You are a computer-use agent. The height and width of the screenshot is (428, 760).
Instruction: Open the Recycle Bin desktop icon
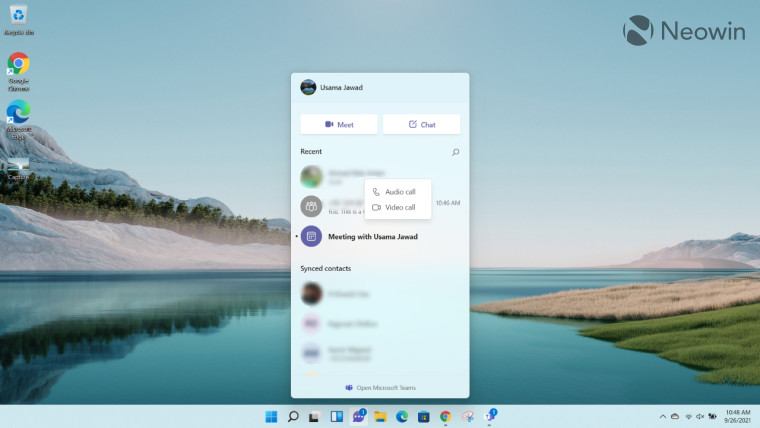click(x=18, y=20)
